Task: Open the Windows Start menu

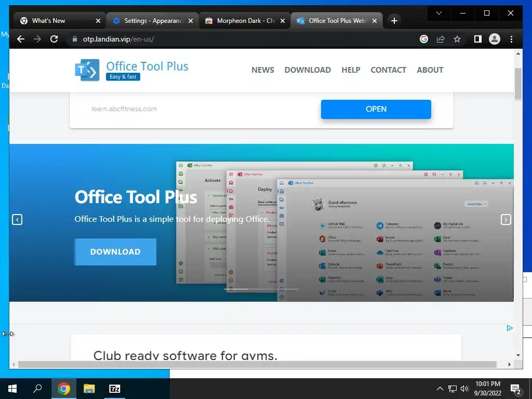Action: tap(12, 389)
